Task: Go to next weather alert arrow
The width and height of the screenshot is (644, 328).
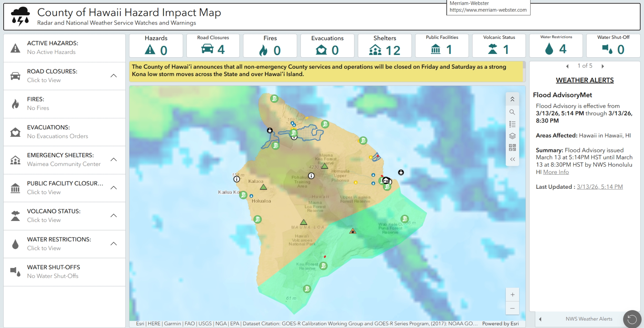Action: click(603, 66)
